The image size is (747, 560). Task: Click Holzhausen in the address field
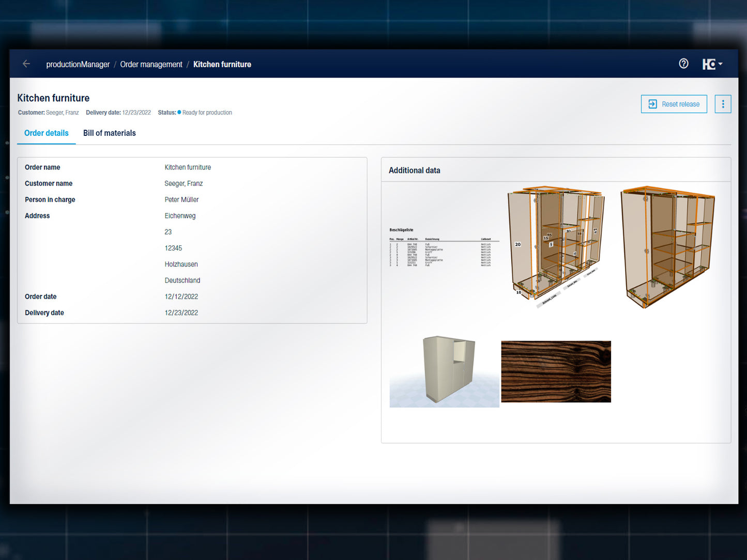tap(181, 265)
